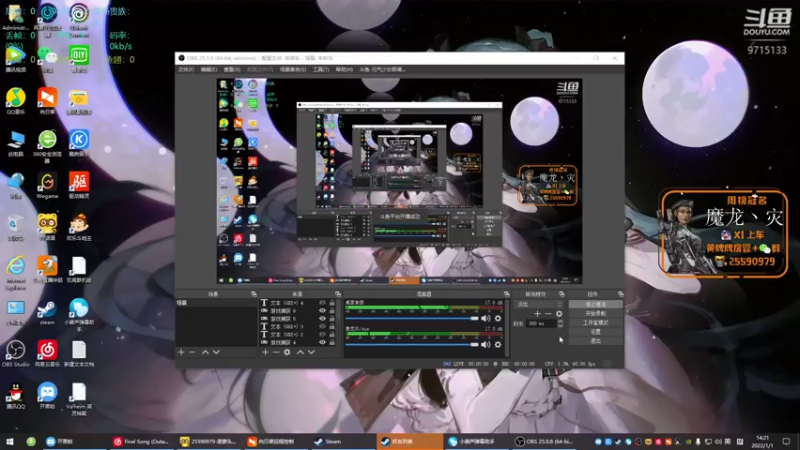Increase transition duration with up arrow

click(560, 321)
